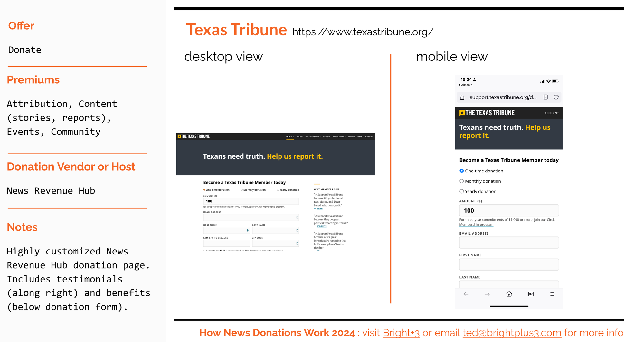
Task: Focus the Last Name field in mobile view
Action: click(509, 284)
